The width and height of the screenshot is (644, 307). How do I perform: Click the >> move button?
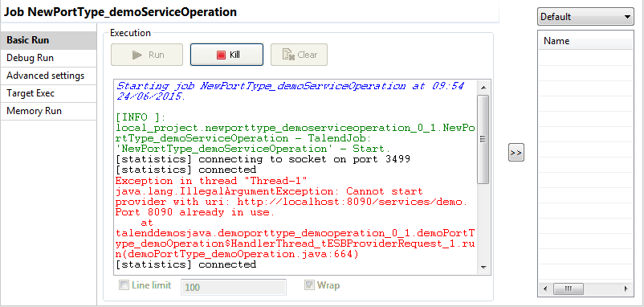[516, 153]
